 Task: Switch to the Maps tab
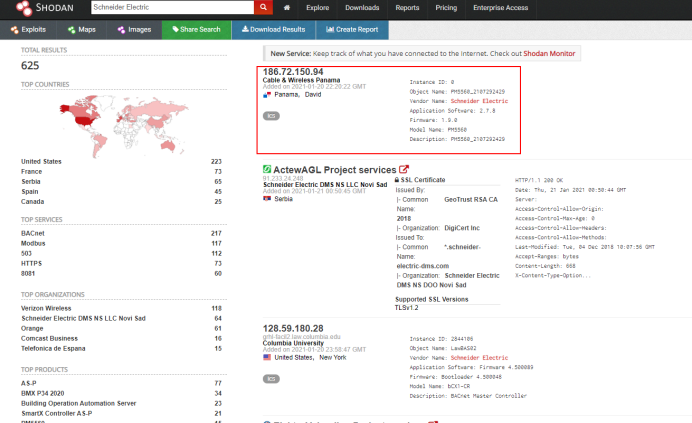click(x=84, y=30)
